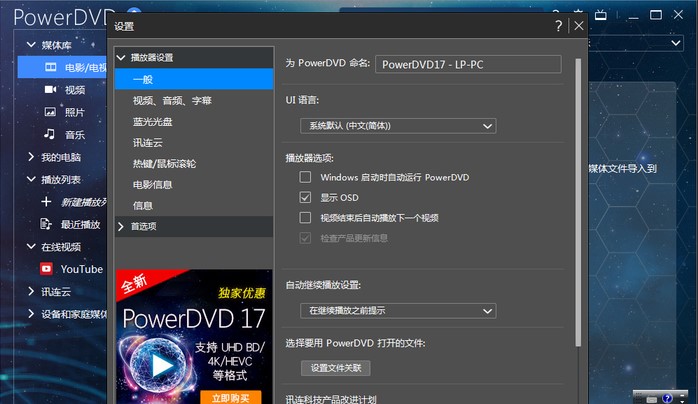
Task: Expand the 首选项 section
Action: [121, 226]
